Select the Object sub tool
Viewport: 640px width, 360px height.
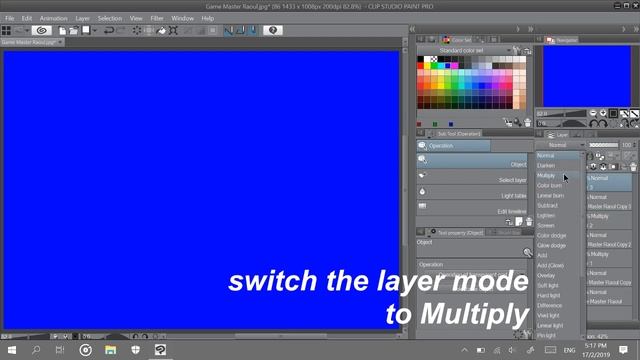[472, 161]
